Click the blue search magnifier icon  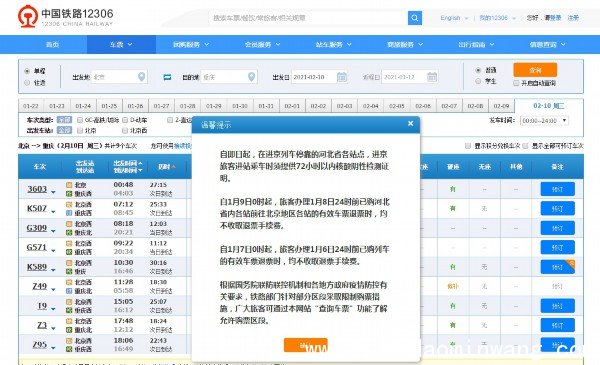point(415,18)
